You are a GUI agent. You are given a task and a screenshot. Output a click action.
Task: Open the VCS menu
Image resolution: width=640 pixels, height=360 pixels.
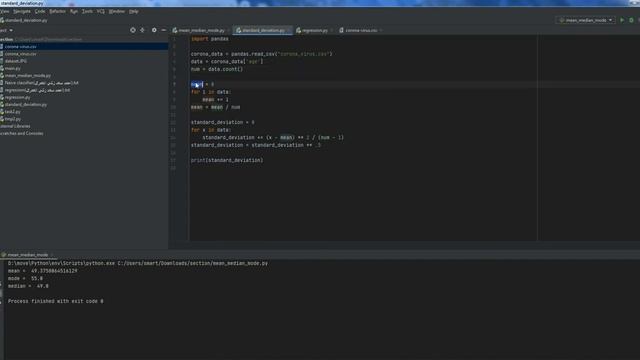tap(101, 11)
